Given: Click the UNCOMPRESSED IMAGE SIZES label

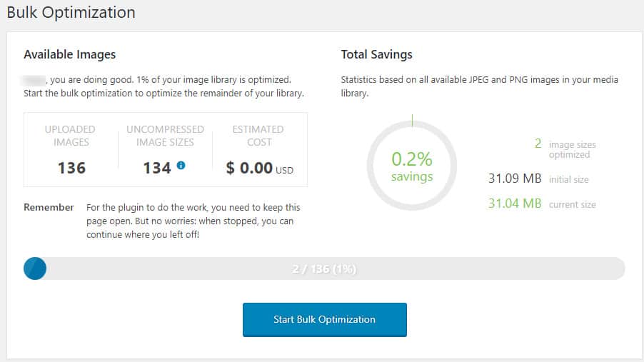Looking at the screenshot, I should point(165,136).
